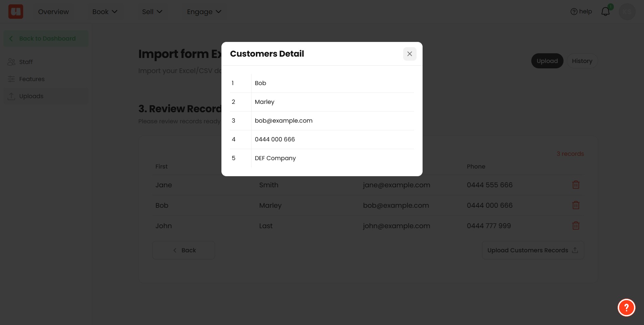
Task: Click john@example.com in the records table
Action: (396, 226)
